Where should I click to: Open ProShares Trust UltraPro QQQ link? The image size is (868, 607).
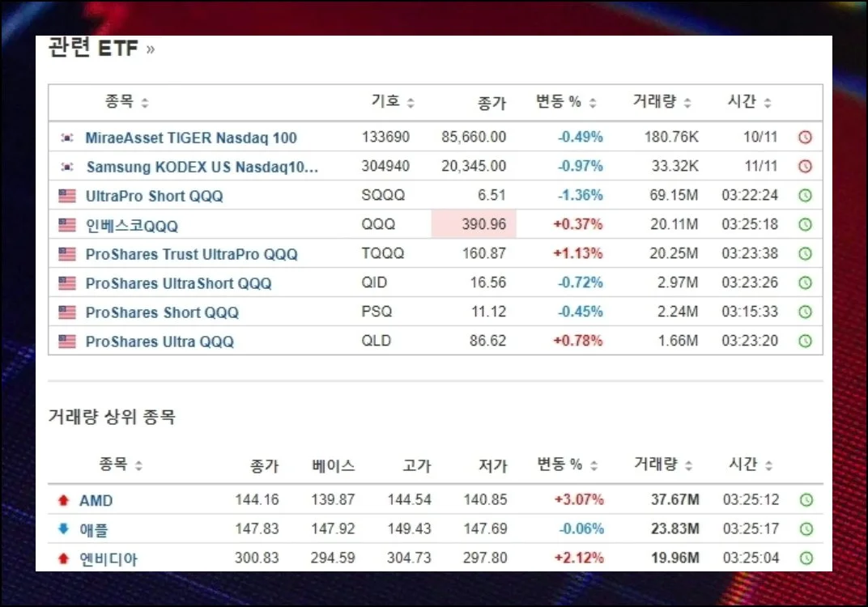(191, 254)
